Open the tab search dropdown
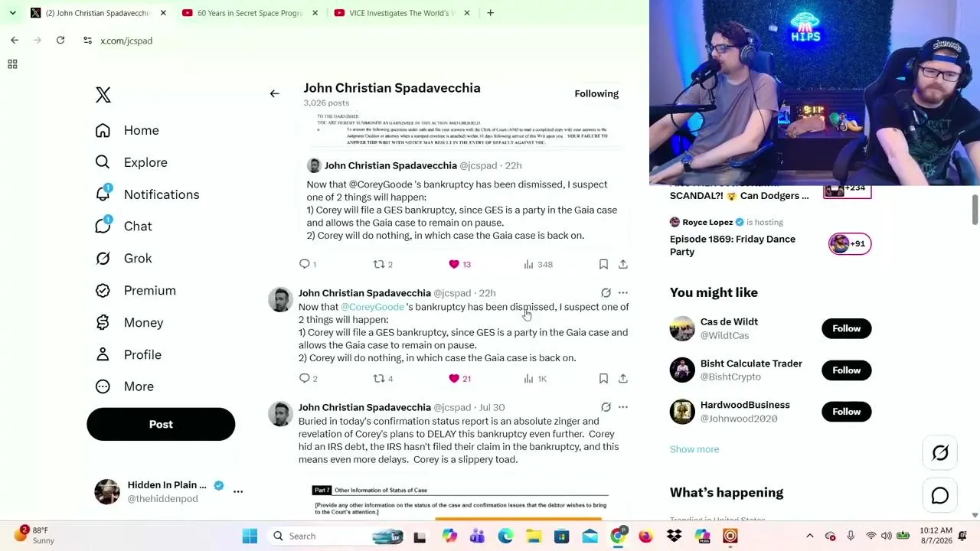Screen dimensions: 980x551 (12, 13)
